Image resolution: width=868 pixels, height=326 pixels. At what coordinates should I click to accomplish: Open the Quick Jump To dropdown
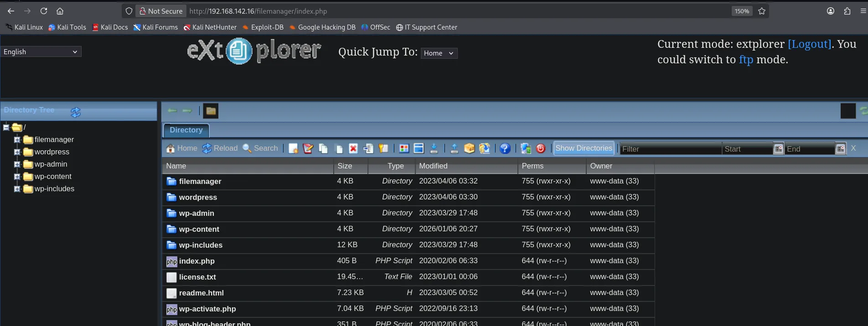click(x=439, y=53)
